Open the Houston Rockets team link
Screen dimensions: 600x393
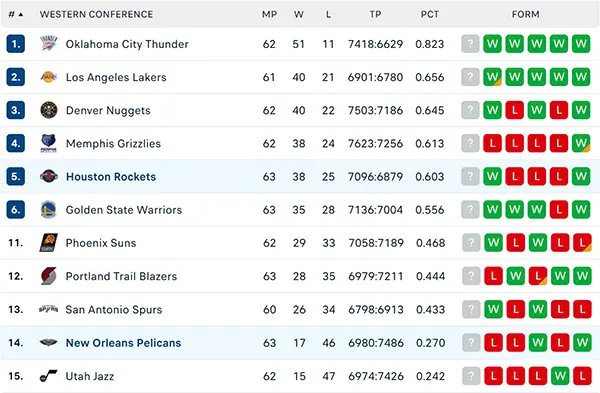click(111, 177)
